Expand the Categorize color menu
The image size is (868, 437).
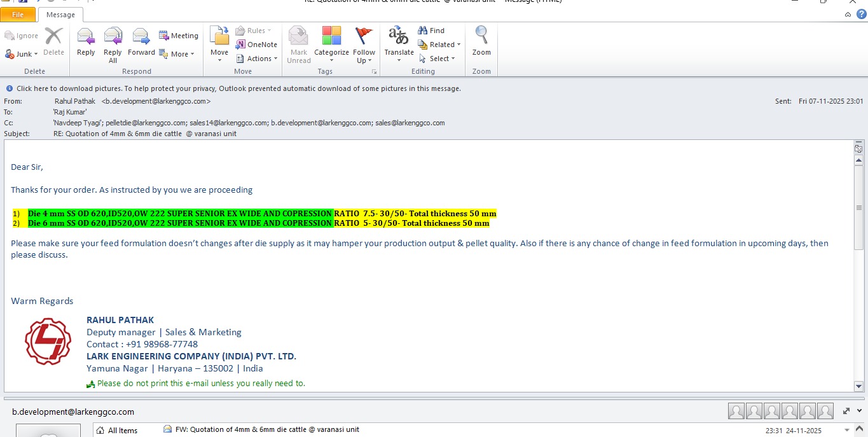(x=331, y=45)
